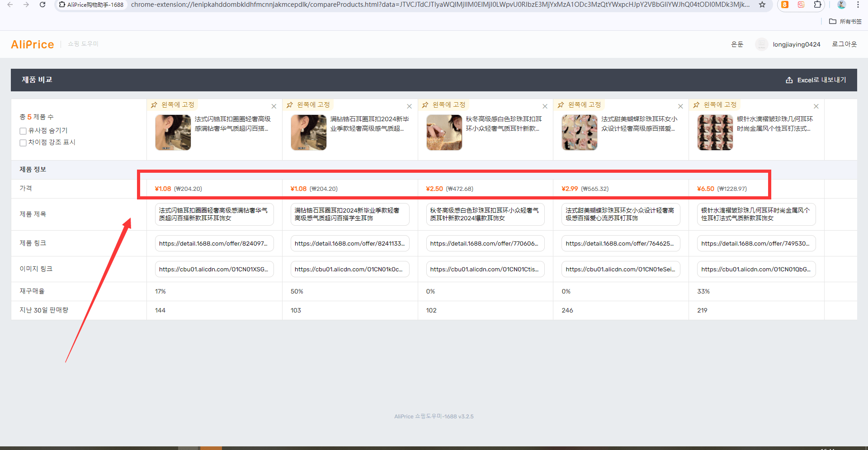Open the 银针水滴褶皱珍珠 product thumbnail
868x450 pixels.
[715, 133]
